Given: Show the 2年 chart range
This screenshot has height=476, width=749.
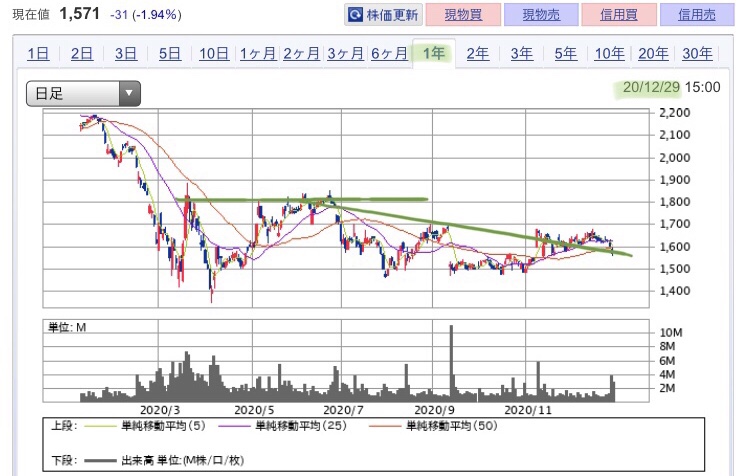Looking at the screenshot, I should tap(478, 54).
